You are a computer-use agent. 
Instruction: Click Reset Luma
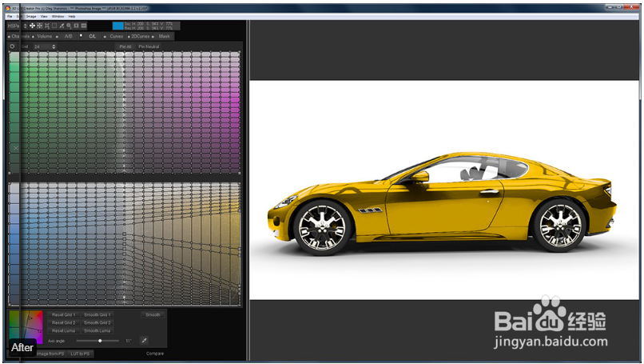[x=63, y=330]
